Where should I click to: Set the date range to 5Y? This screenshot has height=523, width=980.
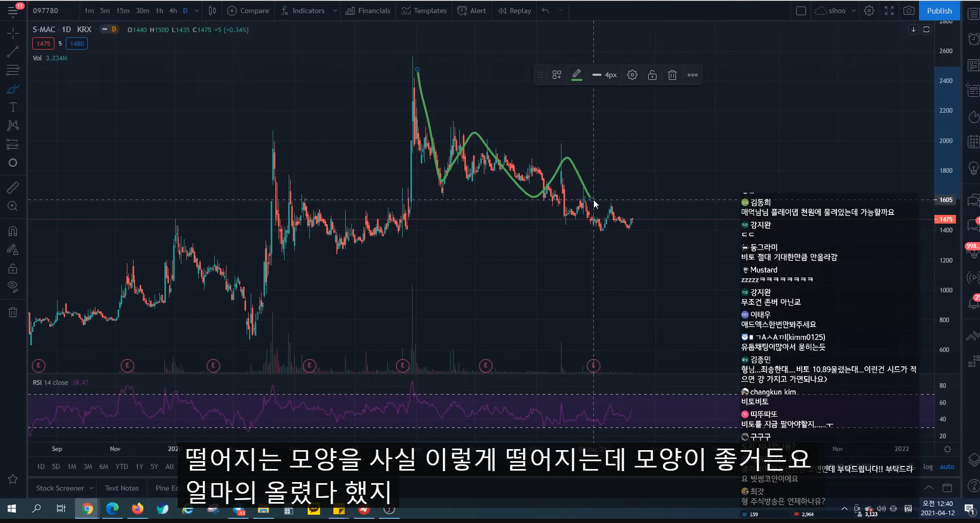click(x=154, y=466)
